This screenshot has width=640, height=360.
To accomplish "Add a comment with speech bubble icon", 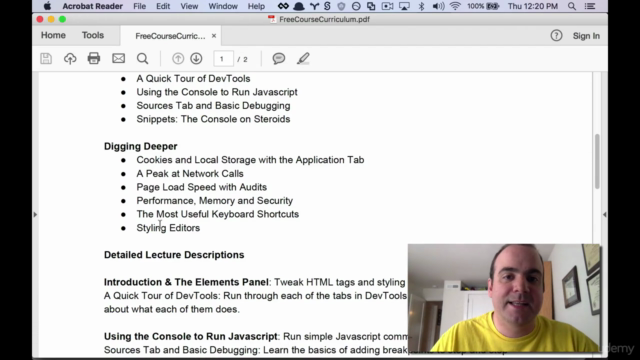I will click(279, 59).
